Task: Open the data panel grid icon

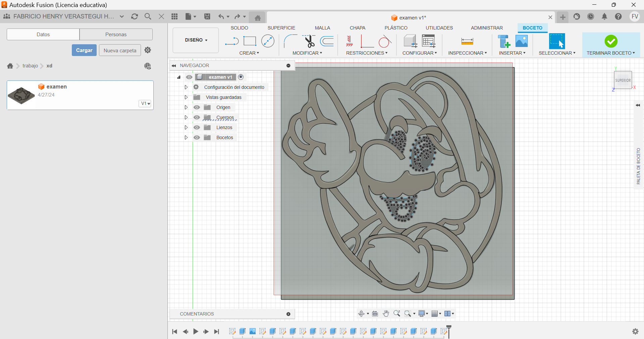Action: coord(175,16)
